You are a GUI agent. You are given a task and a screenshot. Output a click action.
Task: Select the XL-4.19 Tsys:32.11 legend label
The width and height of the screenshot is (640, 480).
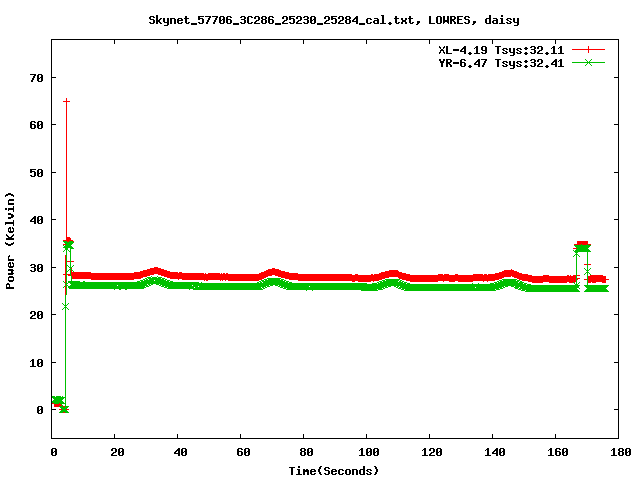pyautogui.click(x=501, y=50)
